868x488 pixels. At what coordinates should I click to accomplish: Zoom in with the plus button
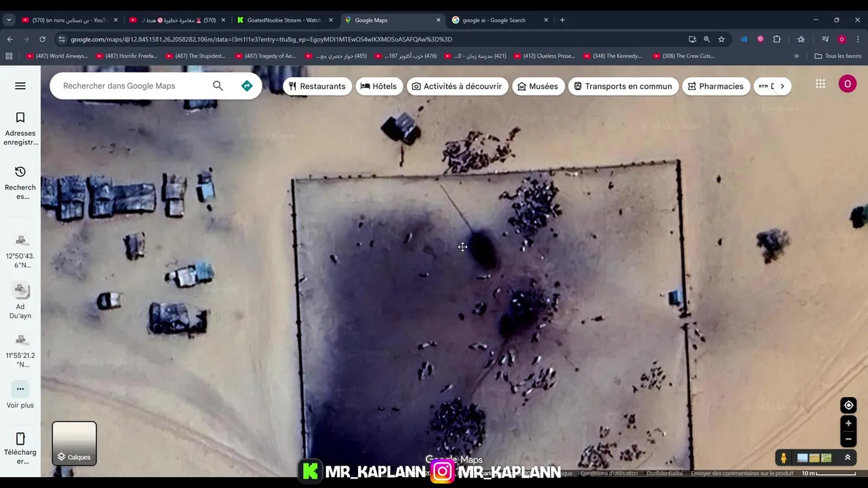coord(848,424)
